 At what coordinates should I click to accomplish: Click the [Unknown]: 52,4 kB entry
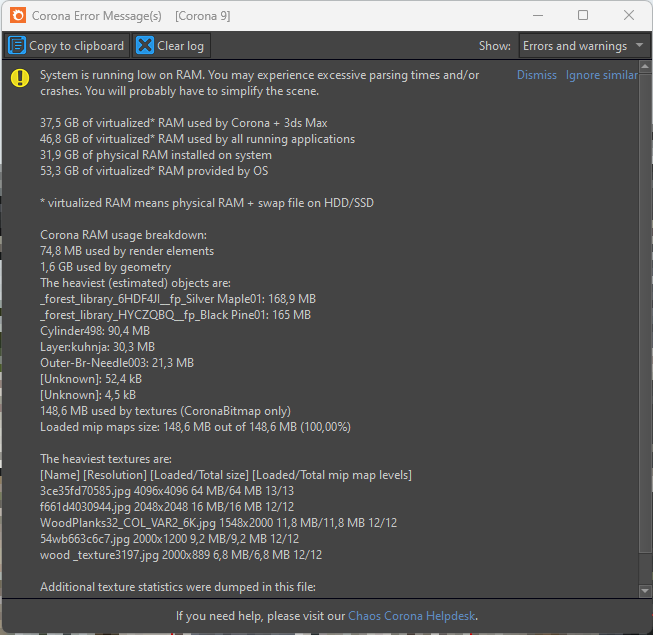click(91, 379)
